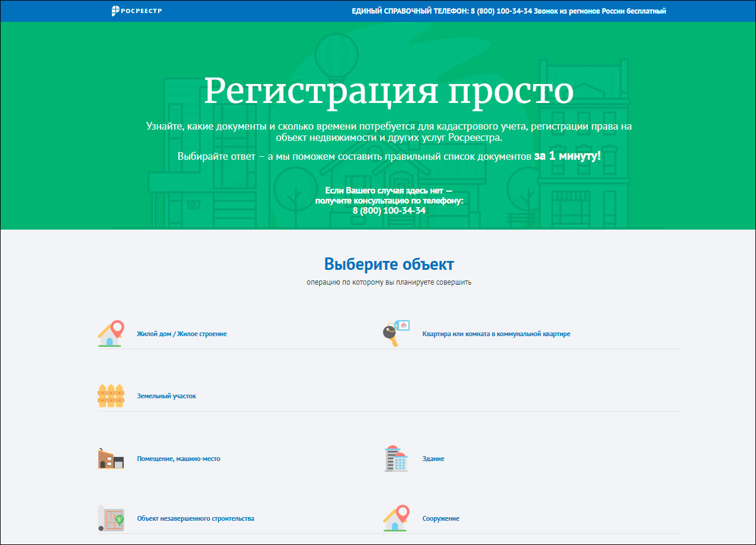Click the header phone number 8 (800) 100-34-34
Screen dimensions: 756x545
[x=501, y=11]
